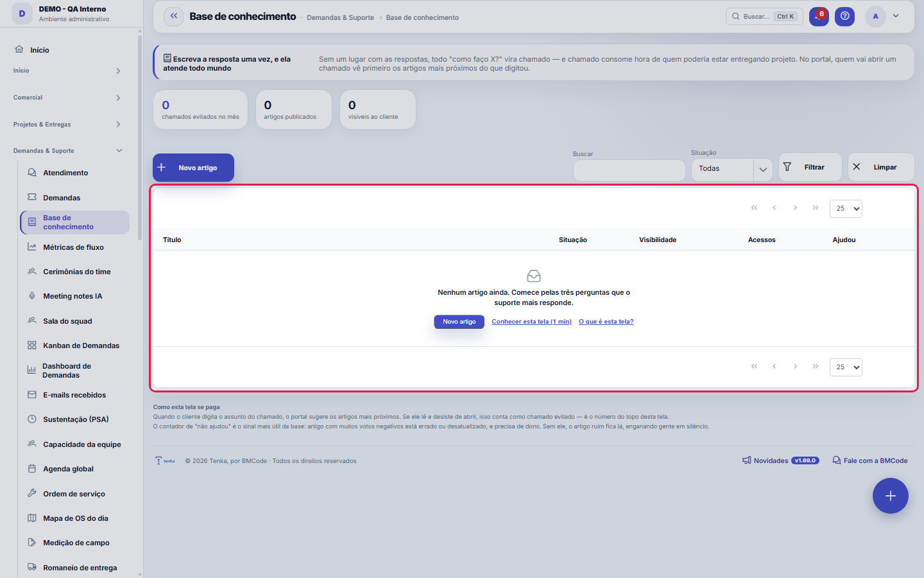This screenshot has height=578, width=924.
Task: Open the user account chevron menu
Action: [896, 16]
